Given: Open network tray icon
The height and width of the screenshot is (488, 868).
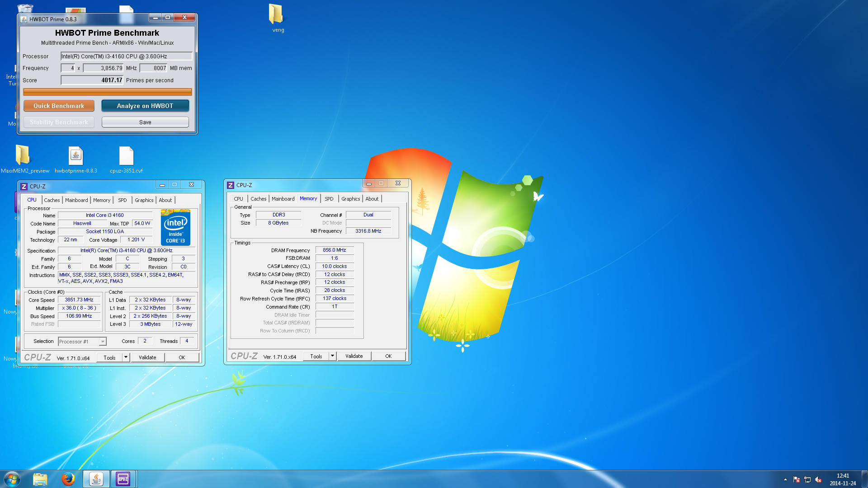Looking at the screenshot, I should 807,479.
